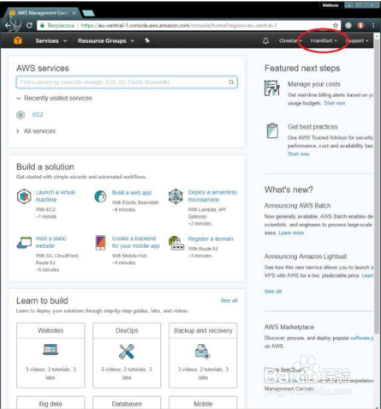Open the DevOps learning card
Image resolution: width=381 pixels, height=409 pixels.
pyautogui.click(x=127, y=355)
